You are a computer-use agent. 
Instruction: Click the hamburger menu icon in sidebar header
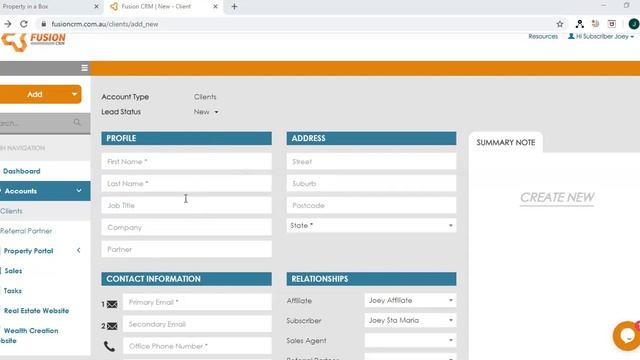point(84,68)
